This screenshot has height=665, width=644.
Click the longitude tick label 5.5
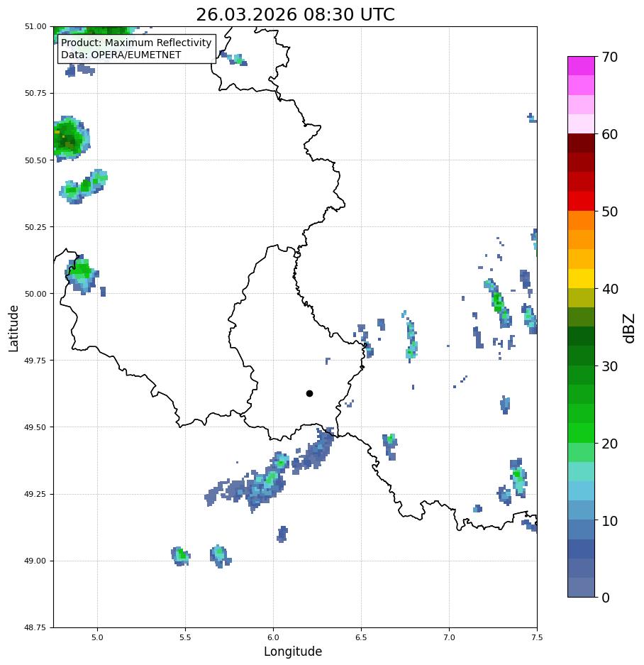185,637
